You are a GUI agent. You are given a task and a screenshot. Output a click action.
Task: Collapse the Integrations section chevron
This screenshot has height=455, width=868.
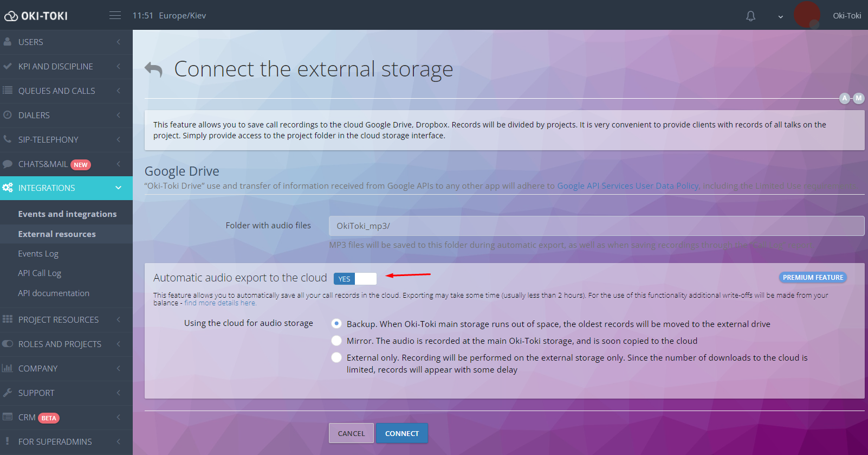119,188
